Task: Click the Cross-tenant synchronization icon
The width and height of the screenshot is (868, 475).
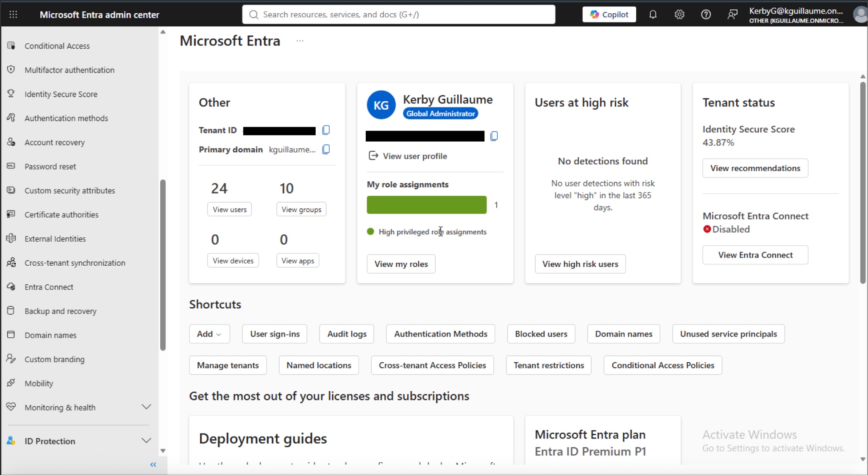Action: [11, 263]
